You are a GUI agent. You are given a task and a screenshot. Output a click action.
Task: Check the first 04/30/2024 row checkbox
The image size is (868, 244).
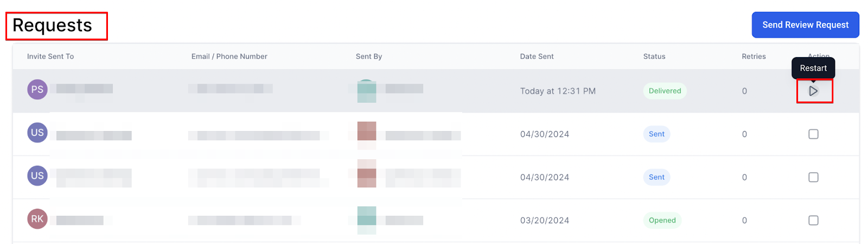click(x=813, y=134)
